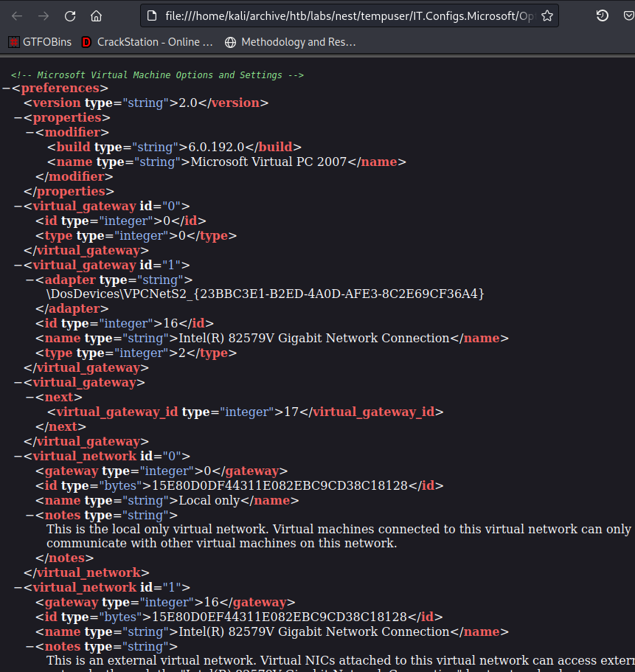This screenshot has width=635, height=672.
Task: Collapse the next element
Action: point(30,398)
